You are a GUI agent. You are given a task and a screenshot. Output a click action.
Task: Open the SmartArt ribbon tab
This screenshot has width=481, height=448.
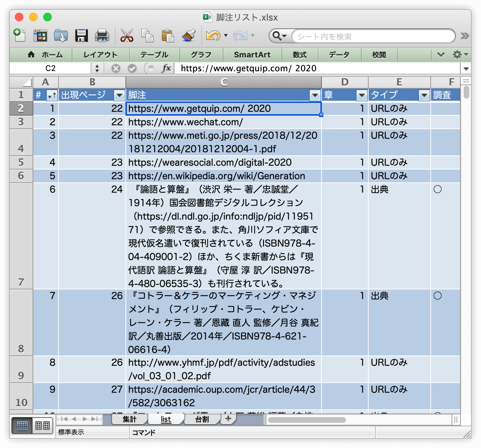pyautogui.click(x=252, y=55)
